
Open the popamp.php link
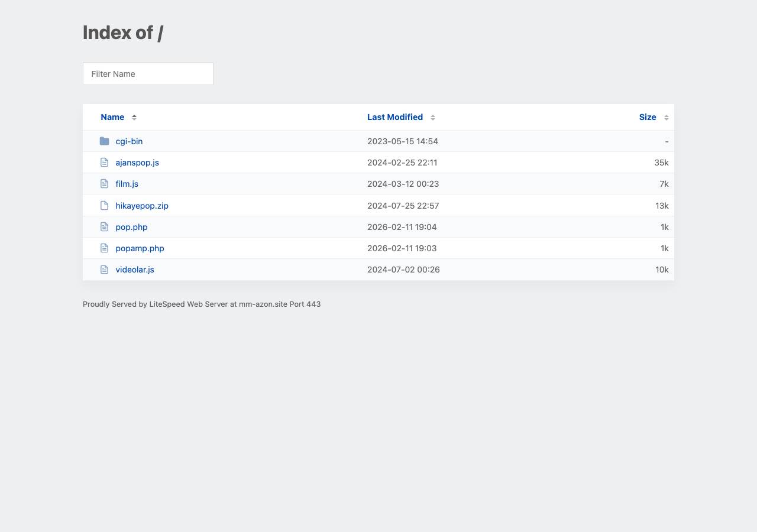tap(140, 248)
